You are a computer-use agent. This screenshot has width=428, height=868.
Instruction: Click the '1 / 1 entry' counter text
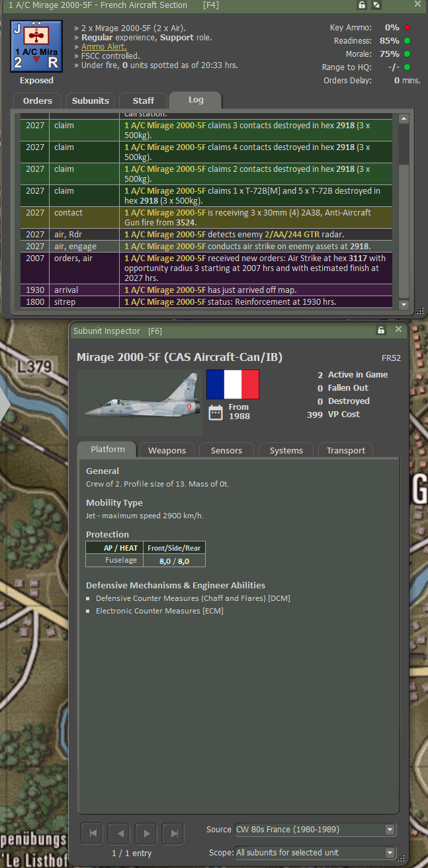132,853
